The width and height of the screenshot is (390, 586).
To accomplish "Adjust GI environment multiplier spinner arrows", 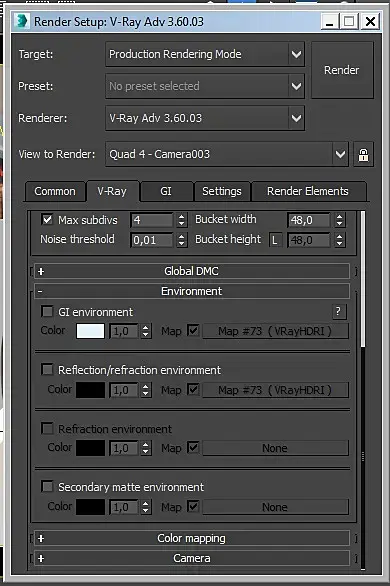I will point(146,331).
